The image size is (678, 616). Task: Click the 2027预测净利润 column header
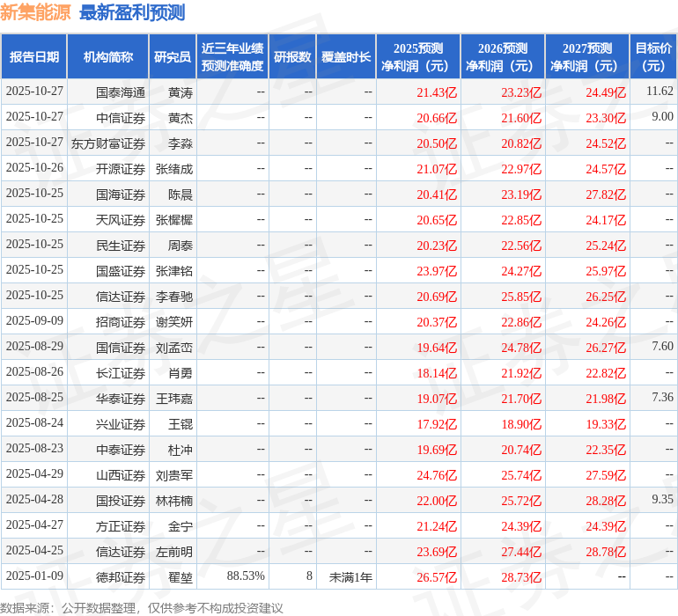(x=587, y=57)
